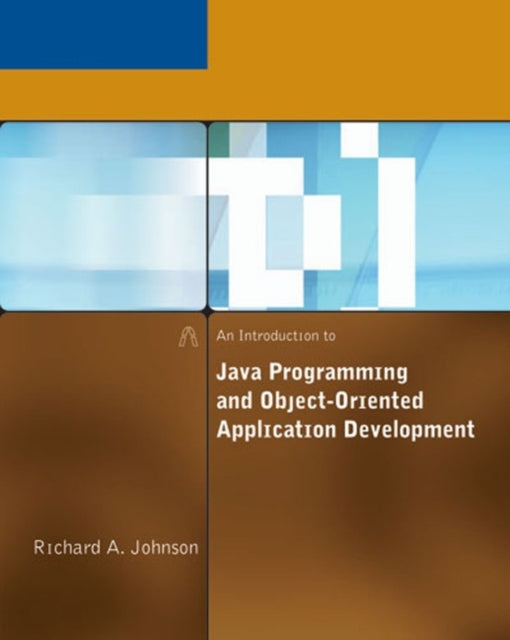This screenshot has width=510, height=640.
Task: Click the 'Java Programming' title line
Action: (312, 373)
